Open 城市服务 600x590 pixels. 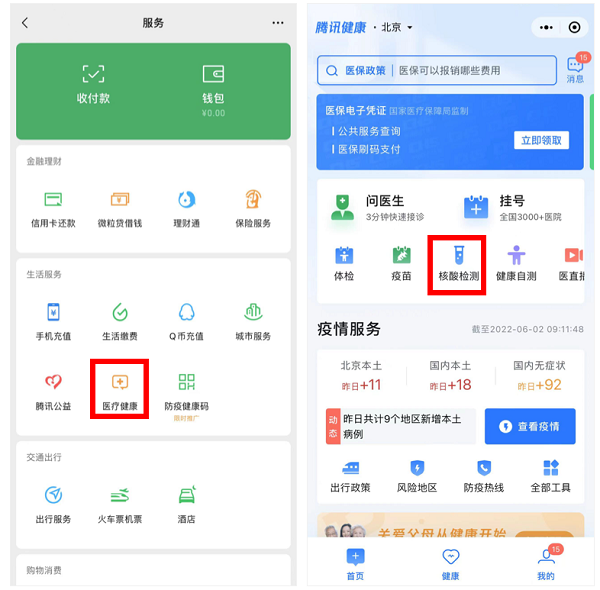tap(253, 322)
